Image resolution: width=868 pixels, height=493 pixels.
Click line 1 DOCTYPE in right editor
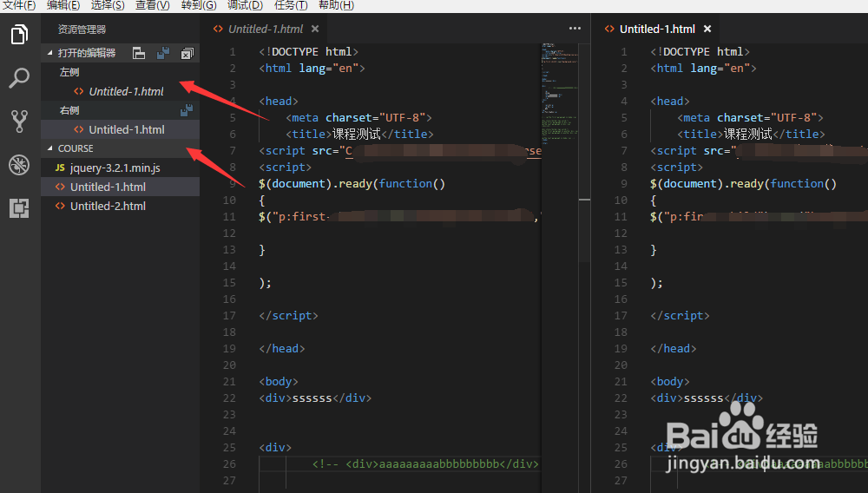point(700,51)
